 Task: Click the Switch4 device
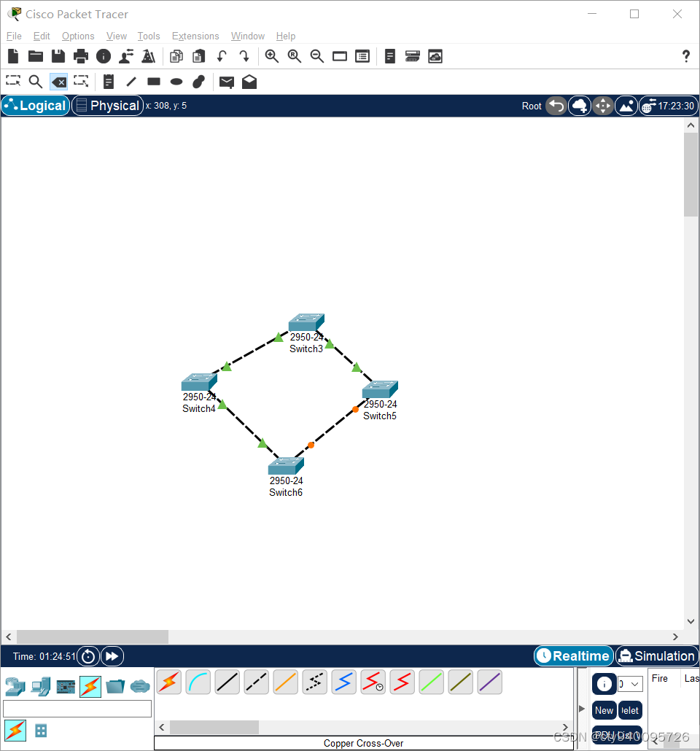tap(199, 382)
